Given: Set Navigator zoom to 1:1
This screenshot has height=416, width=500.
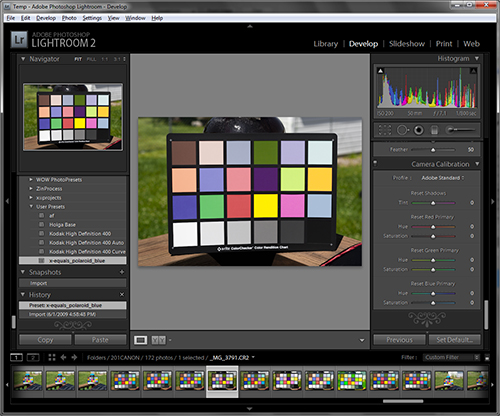Looking at the screenshot, I should [x=105, y=59].
